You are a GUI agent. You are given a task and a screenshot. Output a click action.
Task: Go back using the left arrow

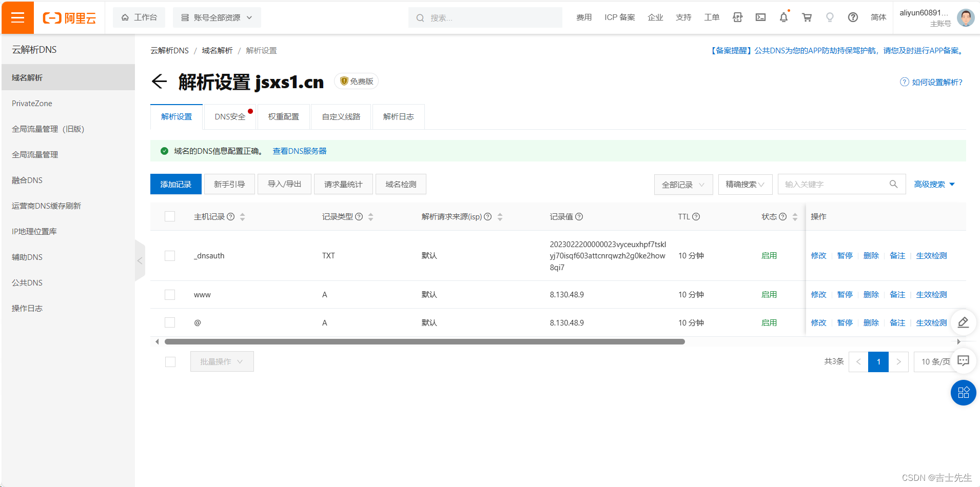click(160, 82)
